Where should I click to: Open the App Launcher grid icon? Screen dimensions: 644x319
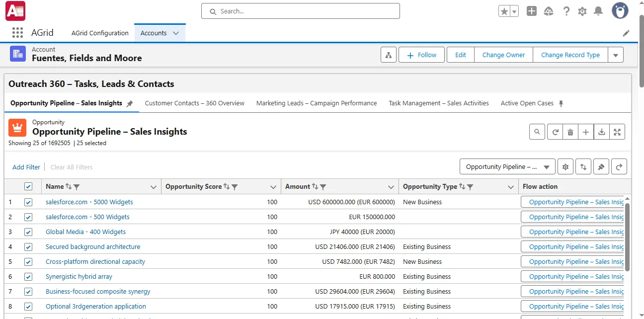tap(17, 33)
